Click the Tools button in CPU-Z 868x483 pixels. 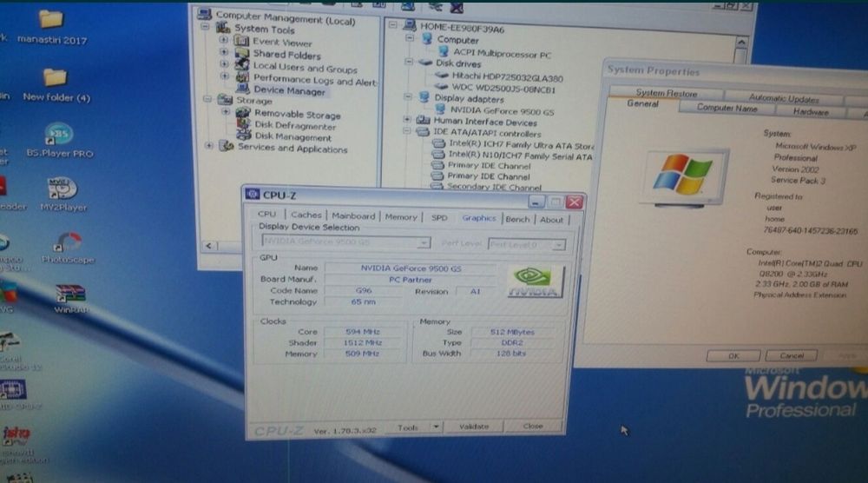(408, 427)
